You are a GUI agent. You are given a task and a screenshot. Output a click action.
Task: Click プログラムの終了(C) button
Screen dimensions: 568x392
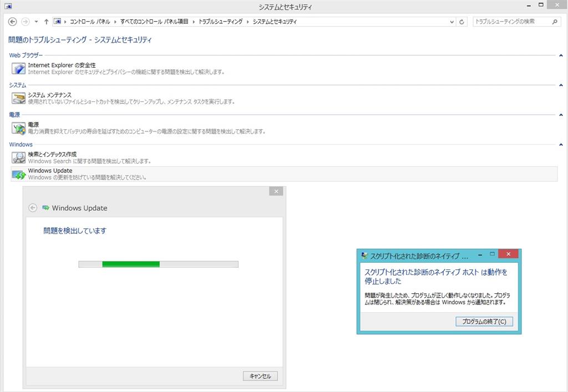(x=484, y=322)
